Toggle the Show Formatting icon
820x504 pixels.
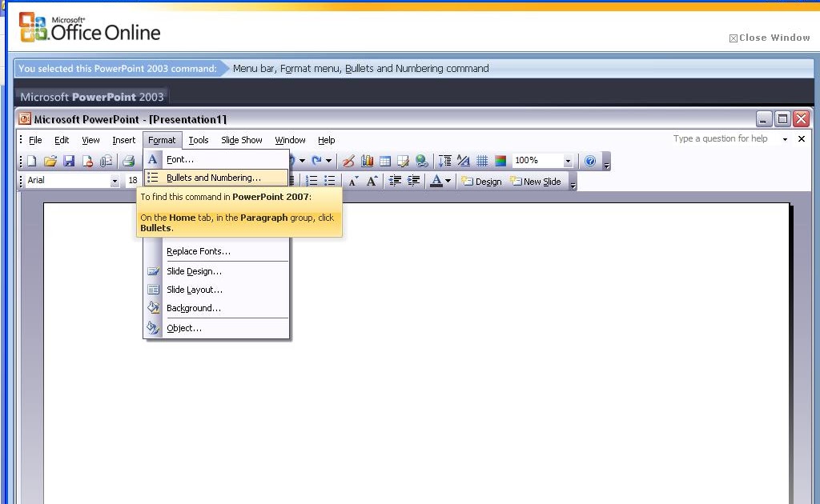point(464,161)
